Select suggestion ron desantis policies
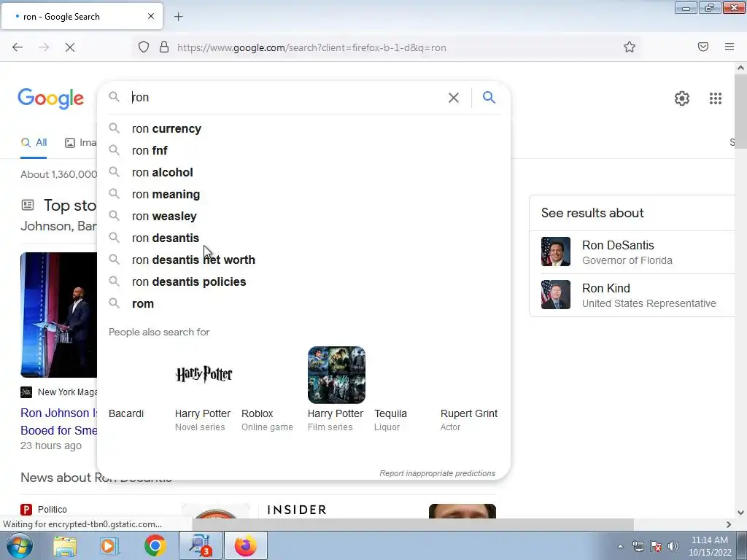747x560 pixels. [304, 282]
